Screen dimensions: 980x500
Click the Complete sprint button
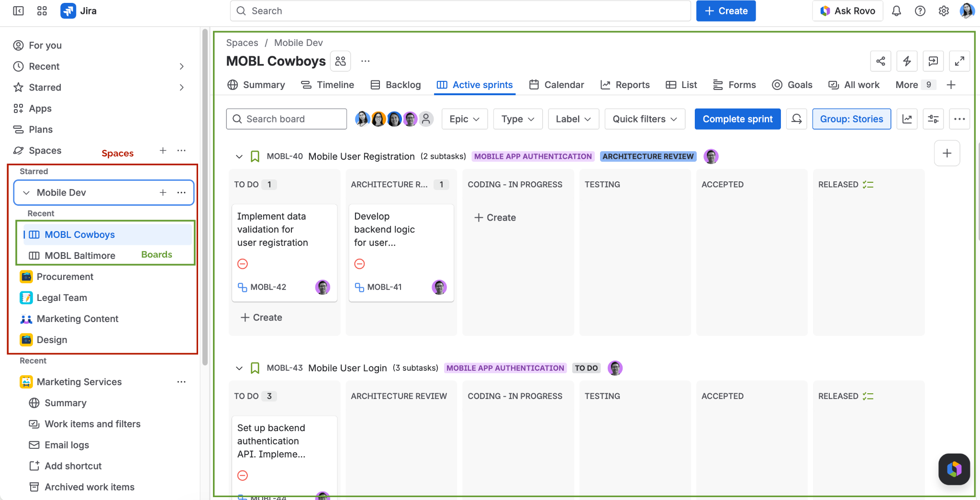pyautogui.click(x=737, y=119)
